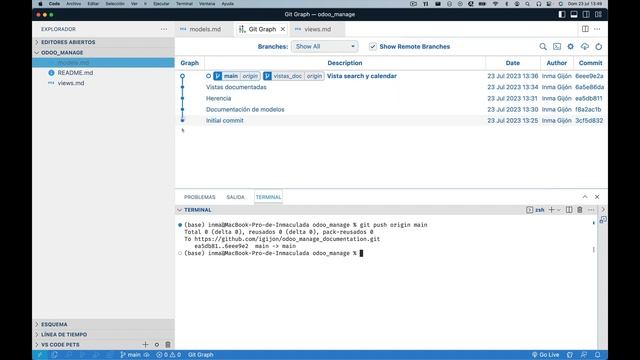This screenshot has width=640, height=360.
Task: Kill the terminal with trash icon
Action: point(580,210)
